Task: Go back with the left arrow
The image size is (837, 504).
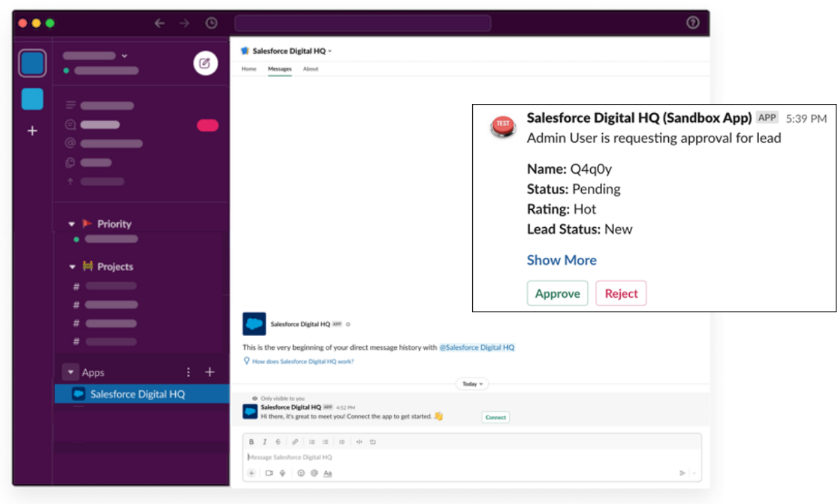Action: point(160,23)
